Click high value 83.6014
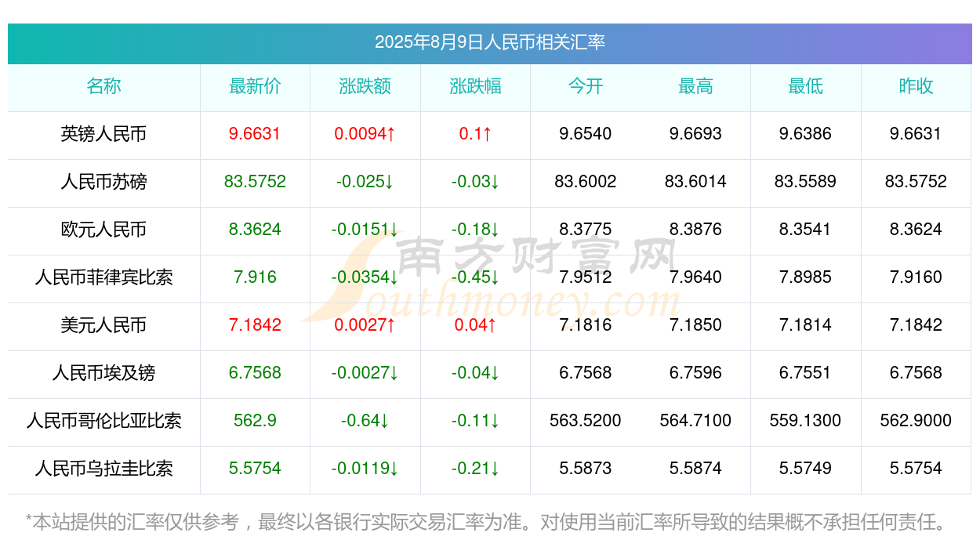The width and height of the screenshot is (980, 547). click(695, 182)
